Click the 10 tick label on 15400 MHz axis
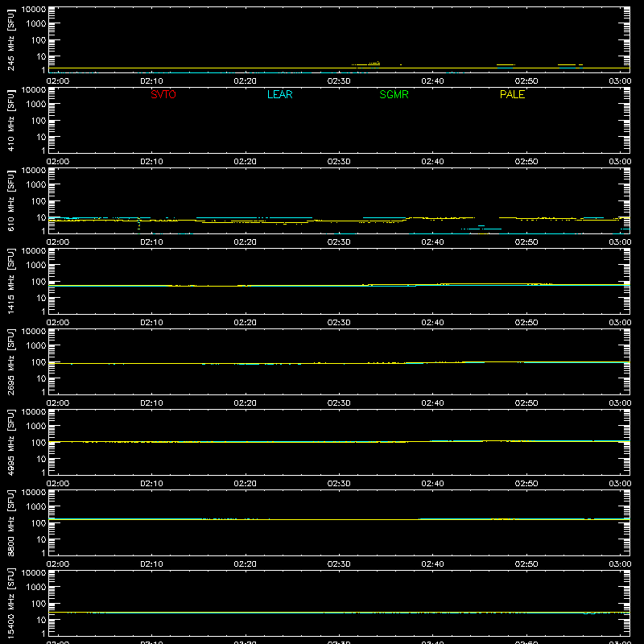Image resolution: width=644 pixels, height=644 pixels. point(41,620)
